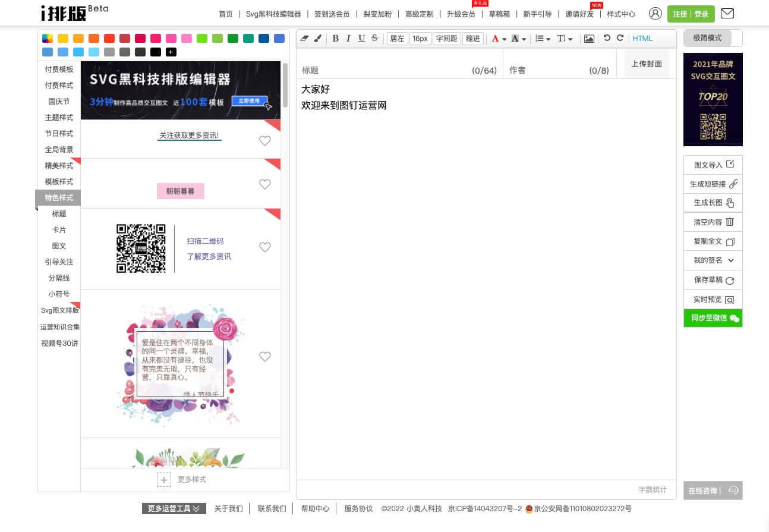Insert an image via toolbar picture icon
The image size is (769, 532).
pos(589,39)
